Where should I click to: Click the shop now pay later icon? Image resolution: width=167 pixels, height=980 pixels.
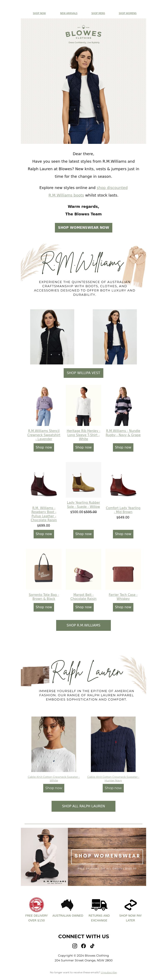(x=130, y=904)
